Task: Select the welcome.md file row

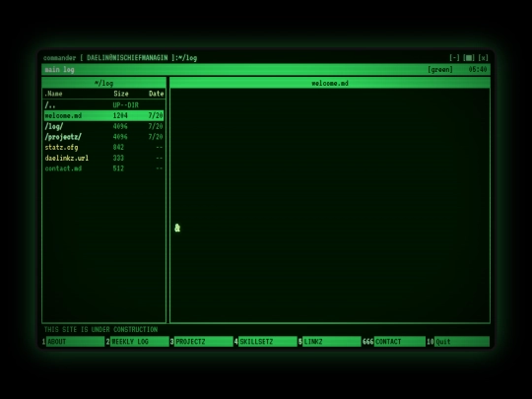Action: 103,115
